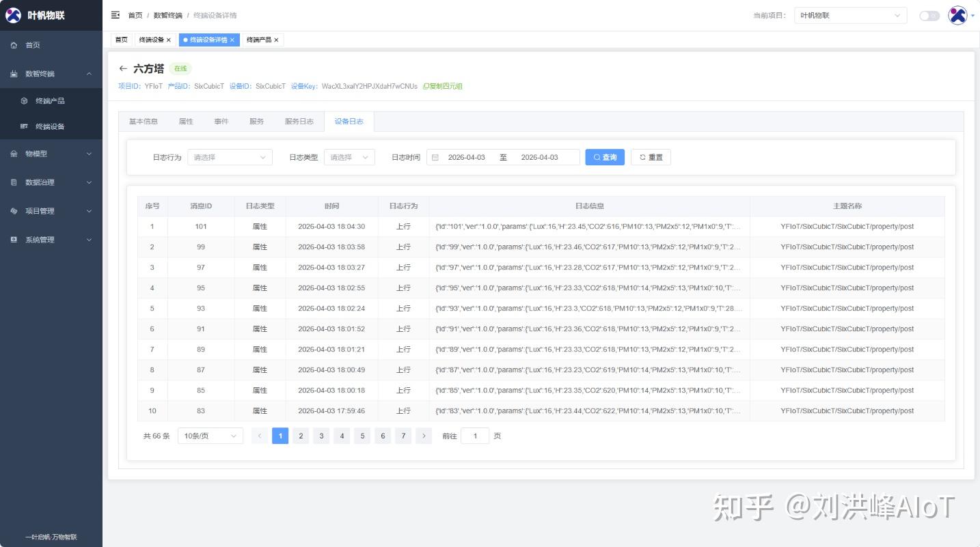Screen dimensions: 980x547
Task: Click the 数据治理 sidebar icon
Action: pyautogui.click(x=14, y=182)
